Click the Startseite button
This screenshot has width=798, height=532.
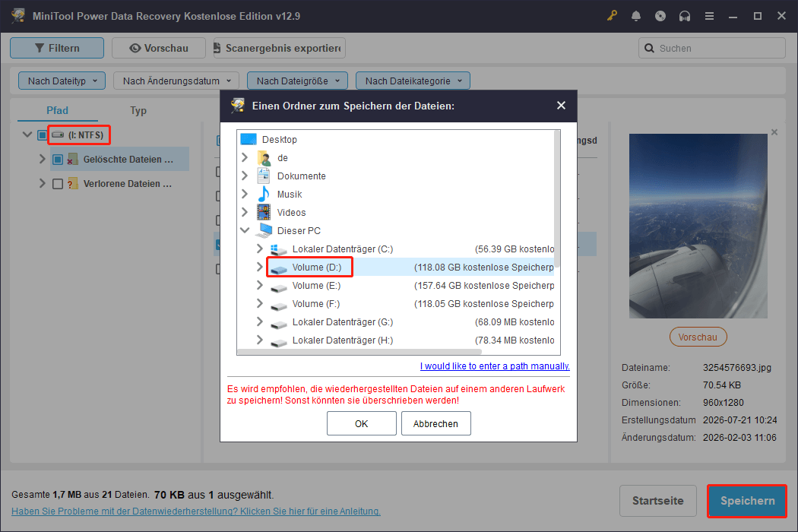(658, 501)
